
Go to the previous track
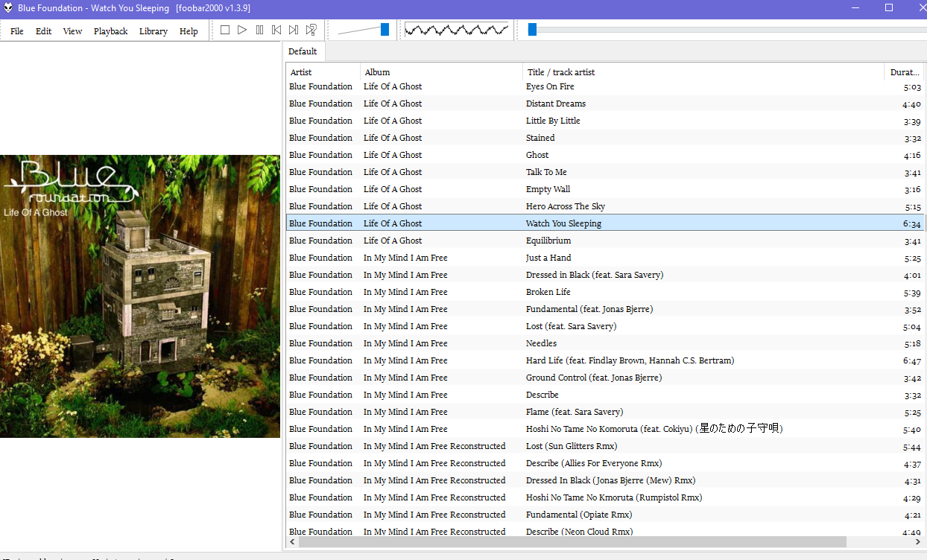[276, 30]
